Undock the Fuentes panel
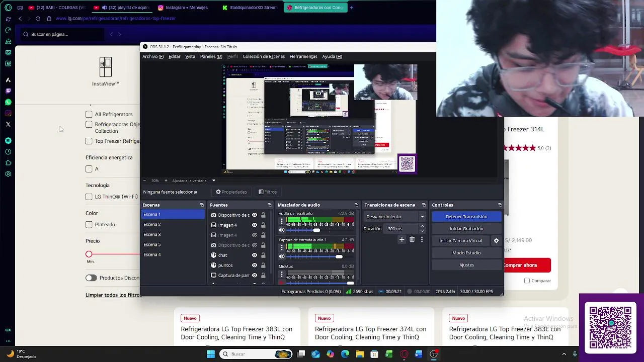The height and width of the screenshot is (362, 644). (269, 205)
